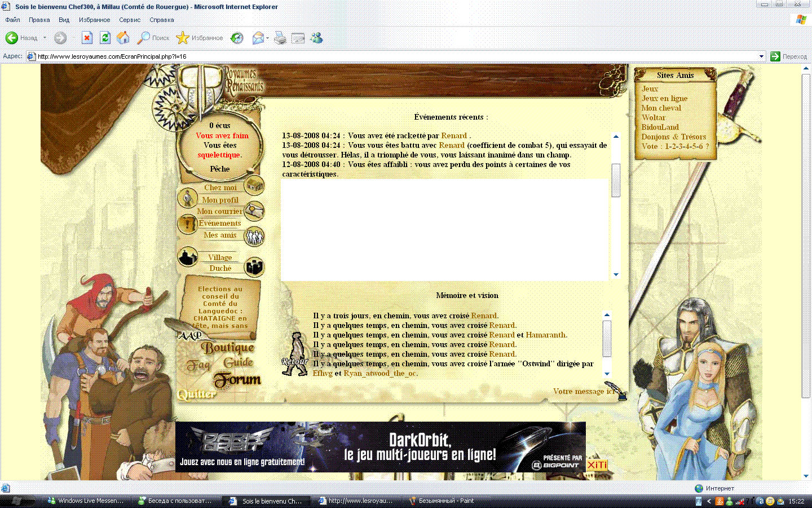
Task: Refresh the page with the toolbar icon
Action: [105, 38]
